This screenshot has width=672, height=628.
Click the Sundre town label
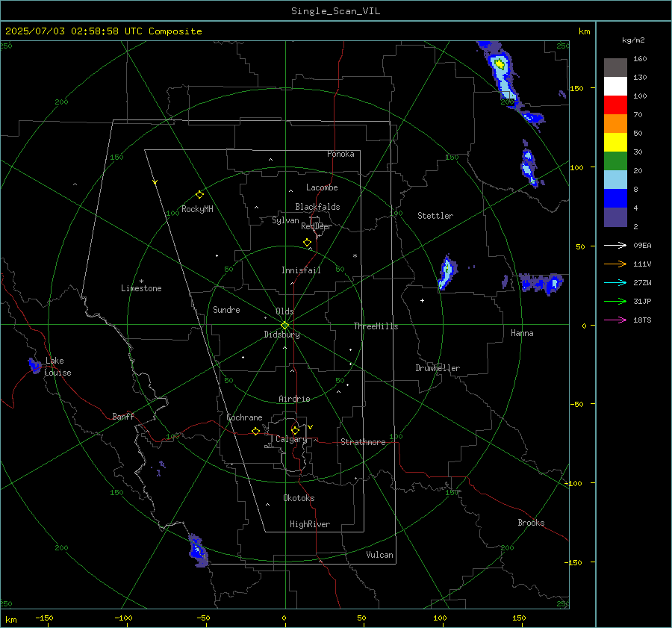(226, 309)
